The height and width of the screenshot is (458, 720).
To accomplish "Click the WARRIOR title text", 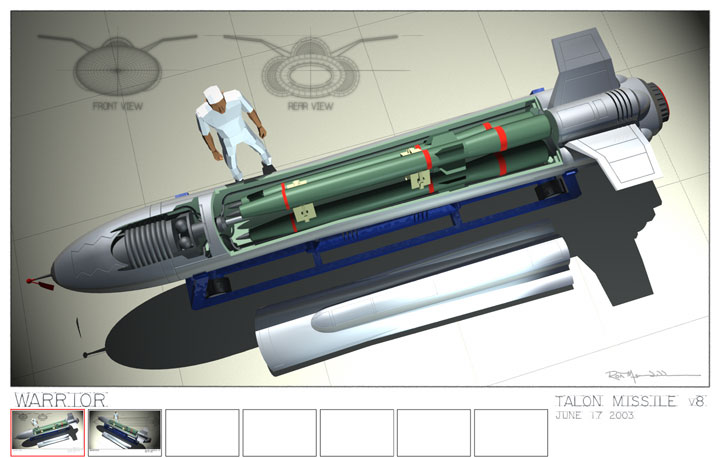I will (x=59, y=399).
